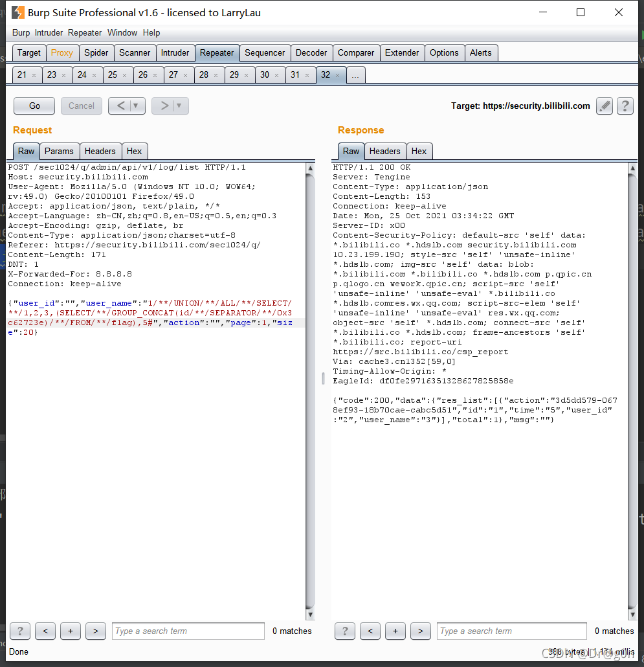
Task: Close Repeater tab 30
Action: (x=277, y=75)
